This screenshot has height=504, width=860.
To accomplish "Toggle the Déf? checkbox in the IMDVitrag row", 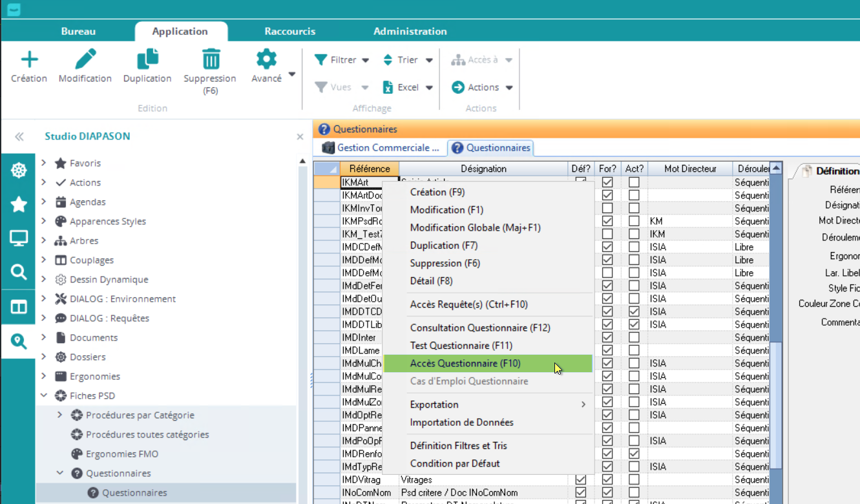I will (x=580, y=479).
